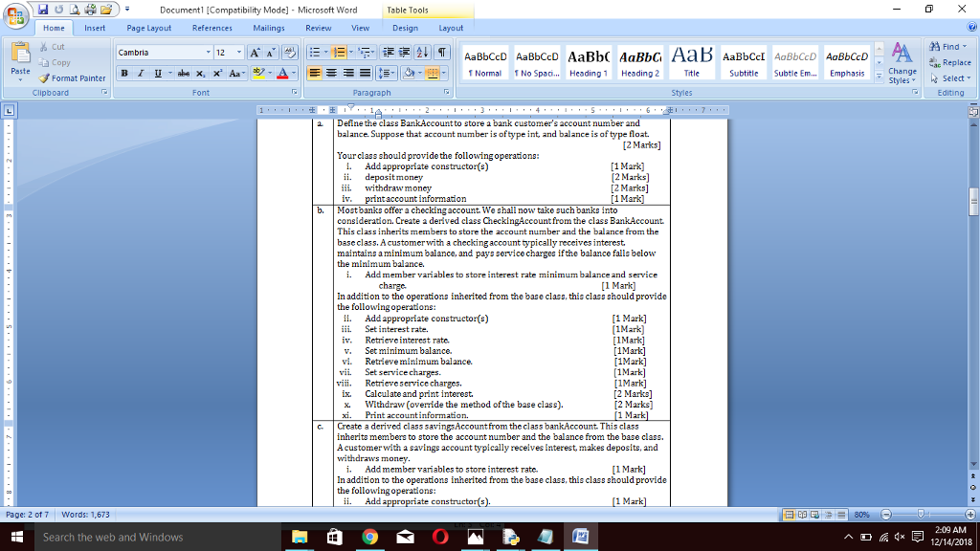Image resolution: width=980 pixels, height=551 pixels.
Task: Click Page 2 of 7 status indicator
Action: coord(27,514)
